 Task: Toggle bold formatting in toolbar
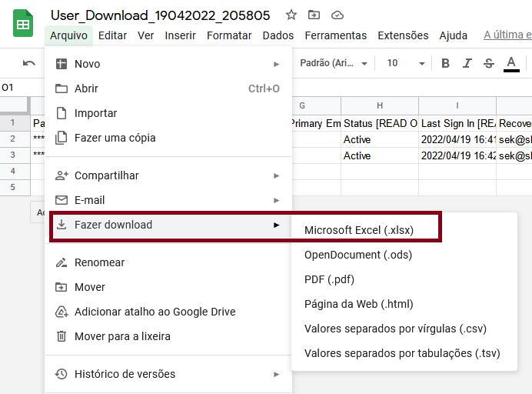[x=444, y=63]
